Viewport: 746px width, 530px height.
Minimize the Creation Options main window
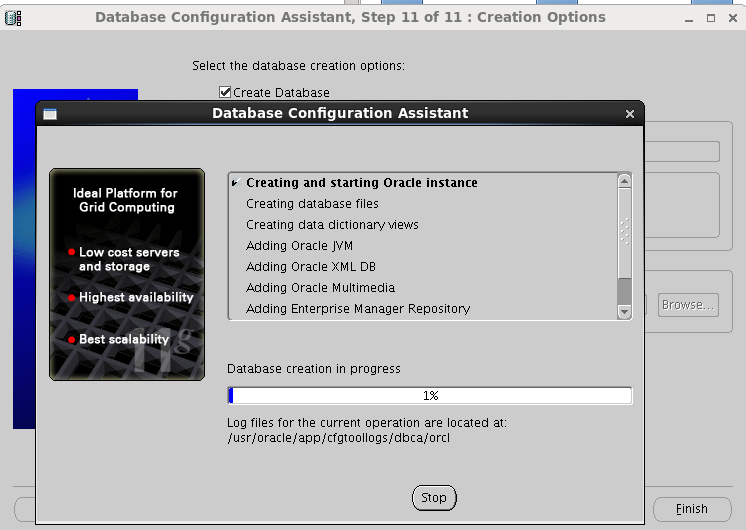click(x=688, y=19)
